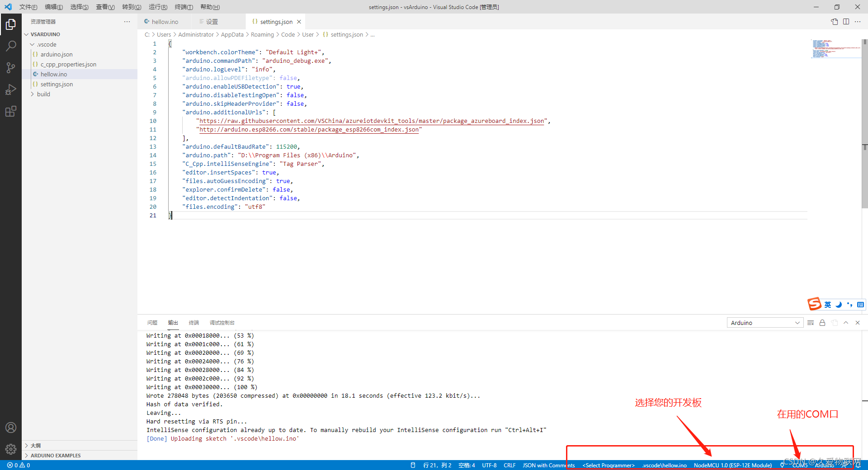Toggle Sogou half-moon width mode
Image resolution: width=868 pixels, height=470 pixels.
click(839, 305)
